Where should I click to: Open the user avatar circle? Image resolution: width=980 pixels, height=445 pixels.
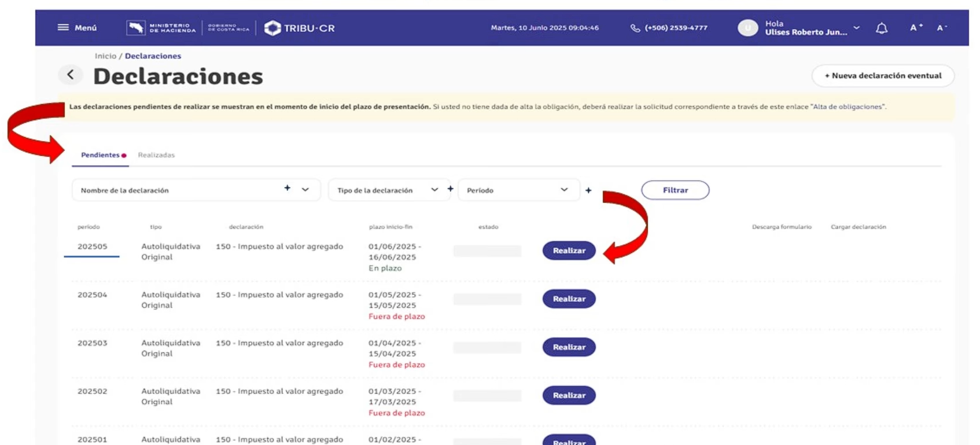[747, 28]
